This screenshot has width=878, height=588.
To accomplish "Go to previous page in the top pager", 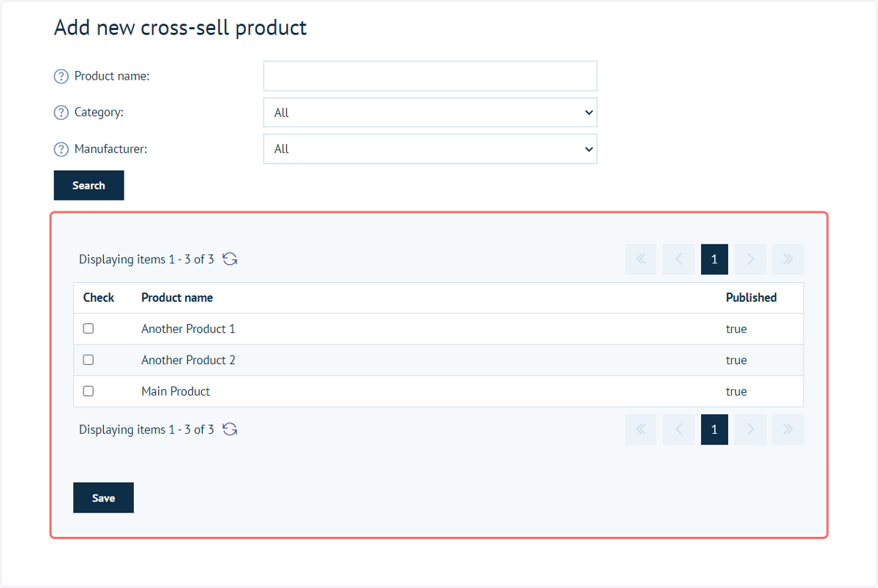I will 678,260.
